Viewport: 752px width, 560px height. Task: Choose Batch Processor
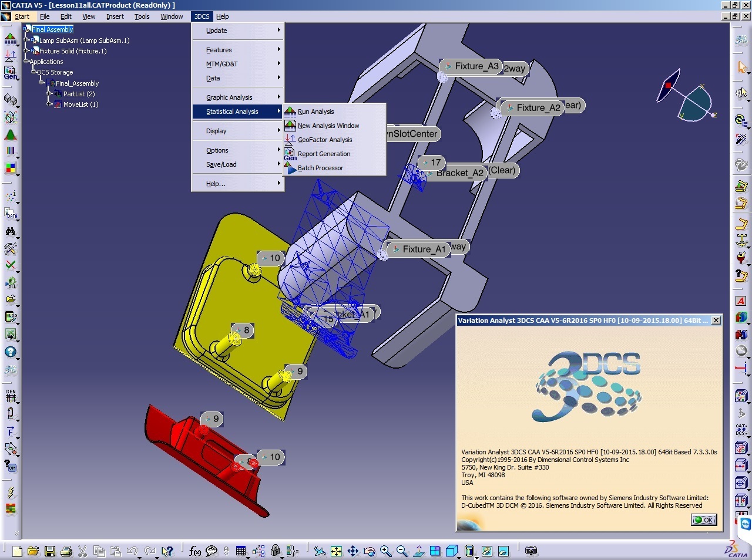pyautogui.click(x=334, y=168)
